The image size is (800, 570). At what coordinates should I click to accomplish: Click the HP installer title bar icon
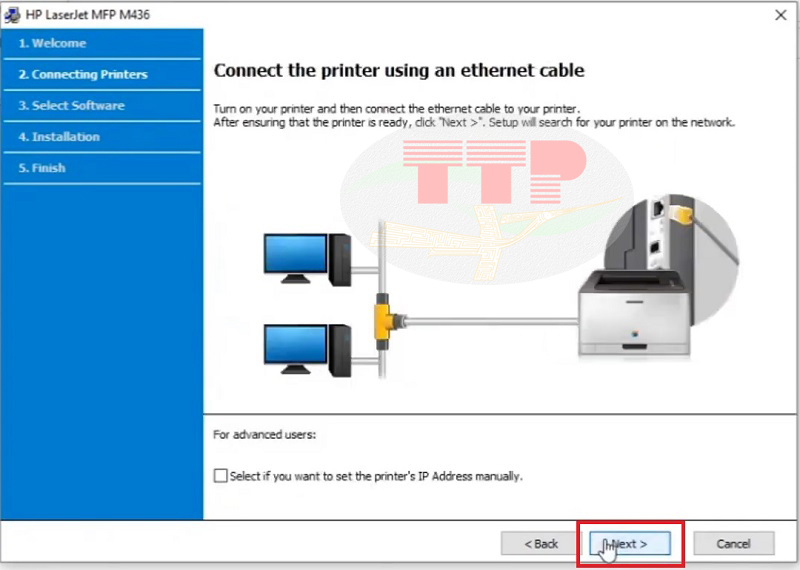(x=12, y=15)
